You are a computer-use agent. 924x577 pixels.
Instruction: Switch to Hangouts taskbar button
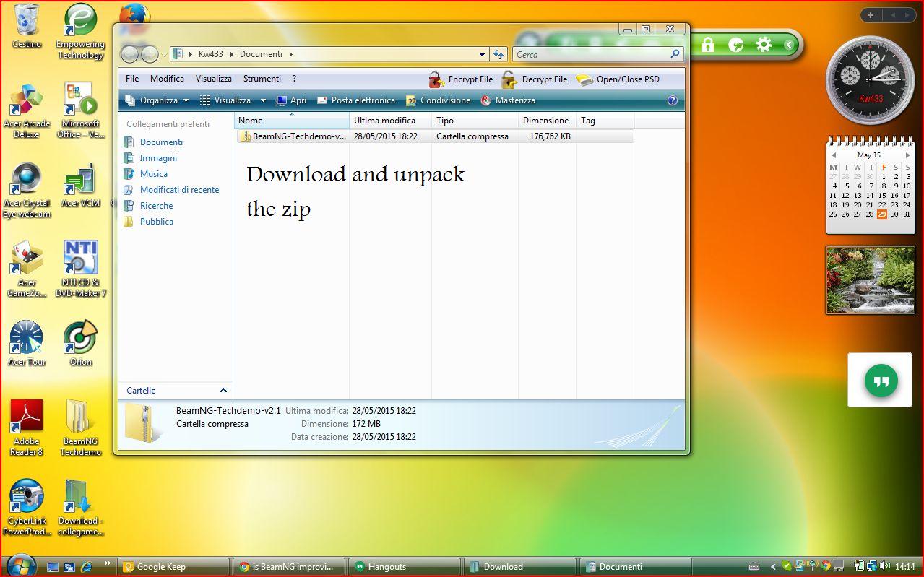pyautogui.click(x=405, y=567)
